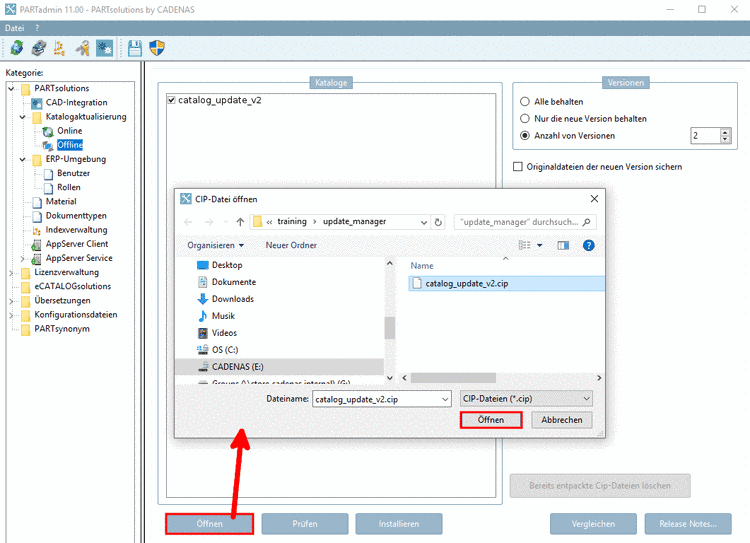Open the Datei menu

point(14,28)
